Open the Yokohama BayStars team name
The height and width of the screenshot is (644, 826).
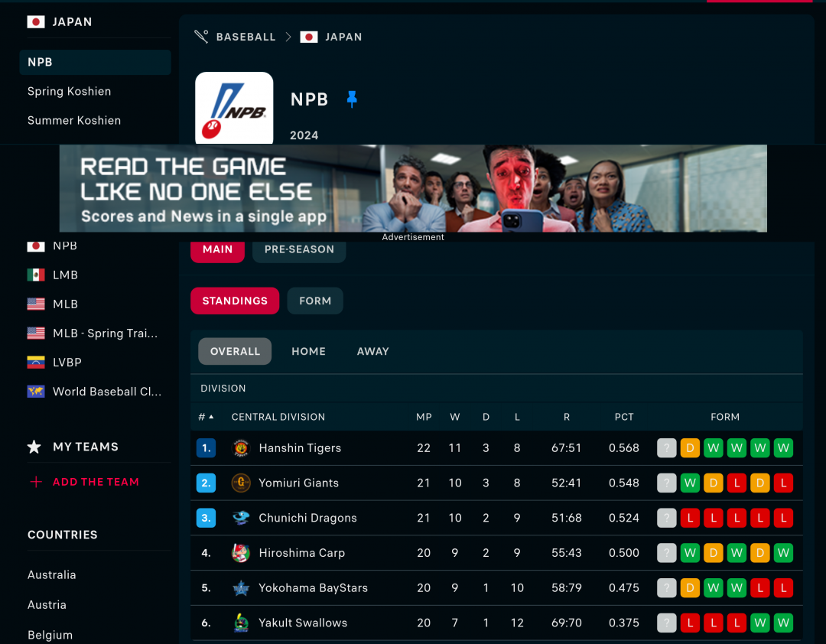point(314,587)
